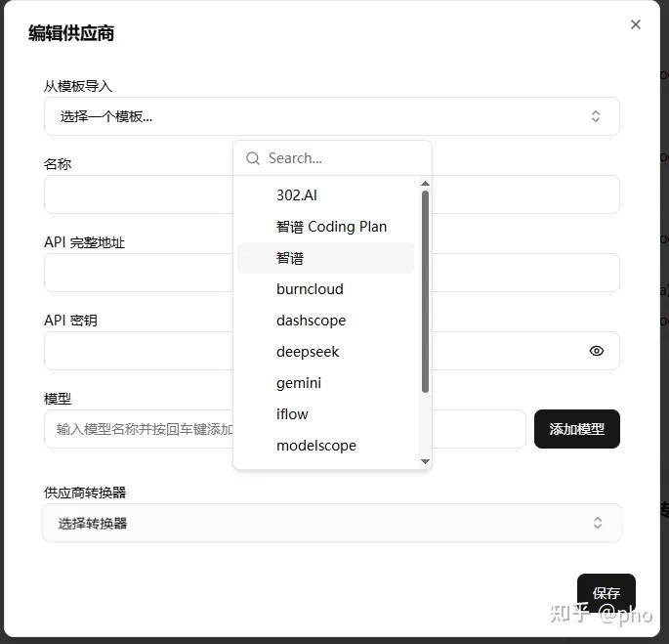Open the 选择一个模板 template dropdown
Screen dimensions: 669x644
(331, 116)
